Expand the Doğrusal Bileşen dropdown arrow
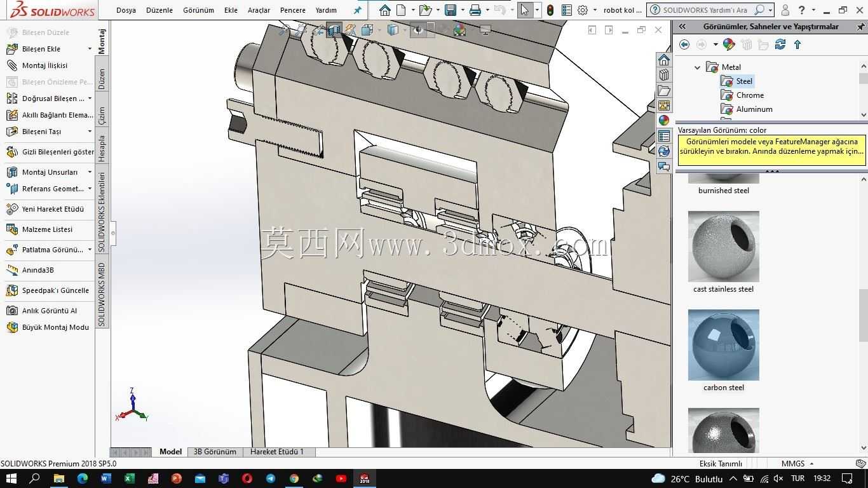Viewport: 868px width, 488px height. (x=90, y=98)
